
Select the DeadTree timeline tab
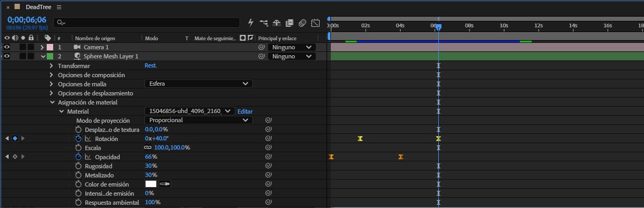click(x=38, y=8)
